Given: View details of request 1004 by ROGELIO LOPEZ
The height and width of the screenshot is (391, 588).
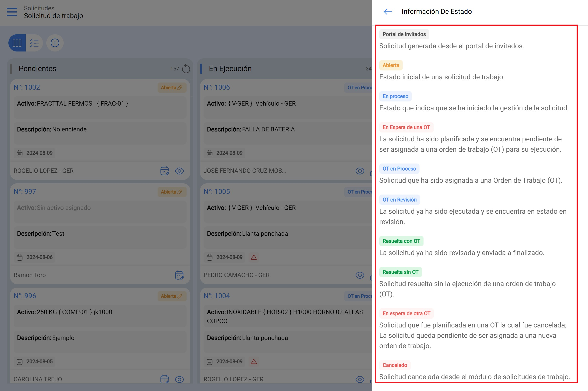Looking at the screenshot, I should [360, 379].
